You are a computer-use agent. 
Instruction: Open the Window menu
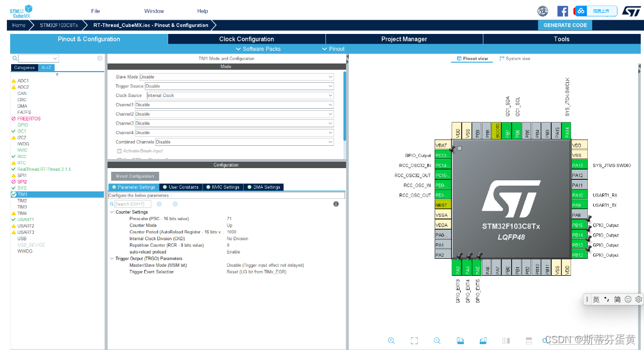154,11
